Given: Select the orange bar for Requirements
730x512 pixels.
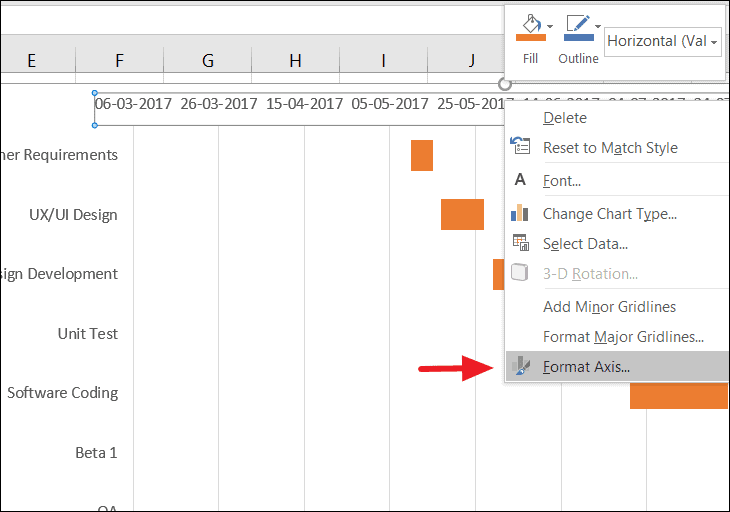Looking at the screenshot, I should pos(422,155).
